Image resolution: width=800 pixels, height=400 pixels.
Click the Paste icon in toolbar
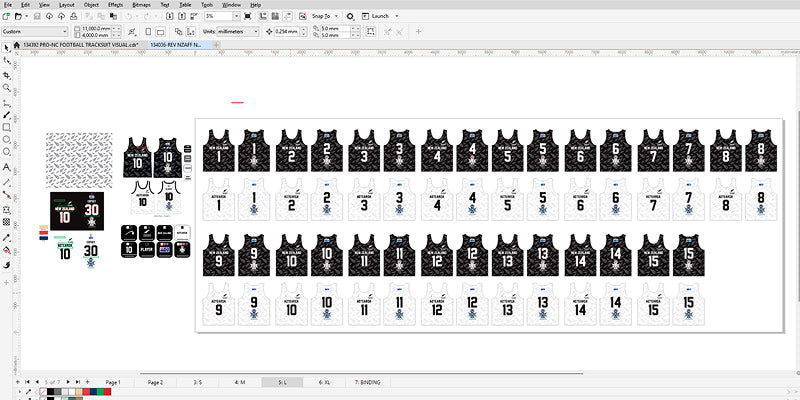point(113,16)
